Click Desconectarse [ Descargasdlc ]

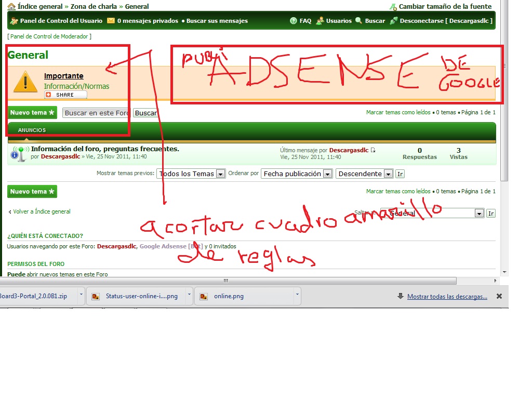[x=446, y=21]
